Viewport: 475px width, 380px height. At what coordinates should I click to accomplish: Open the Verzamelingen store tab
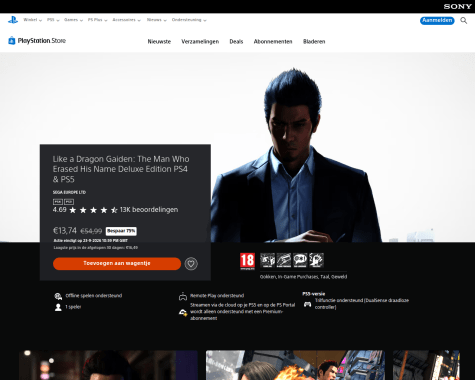click(200, 42)
